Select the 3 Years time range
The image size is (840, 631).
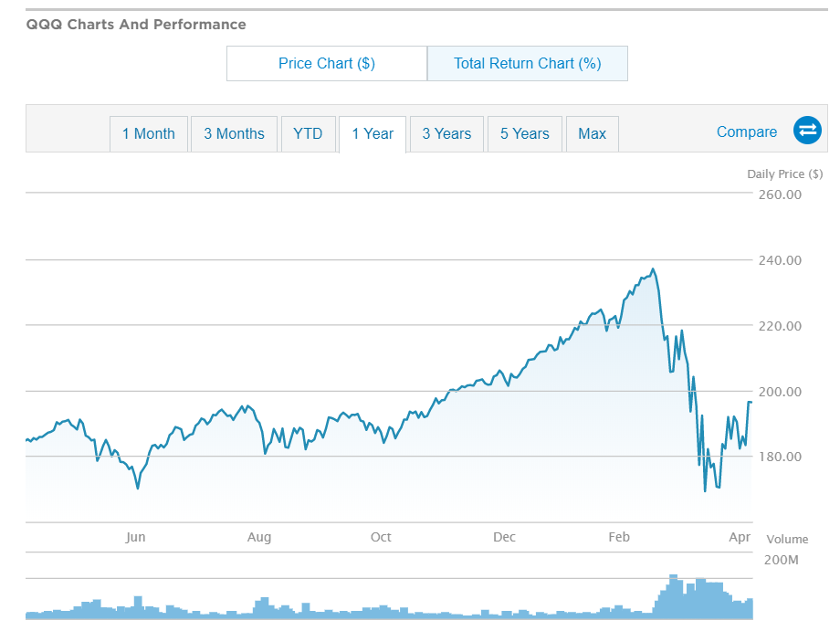point(446,133)
